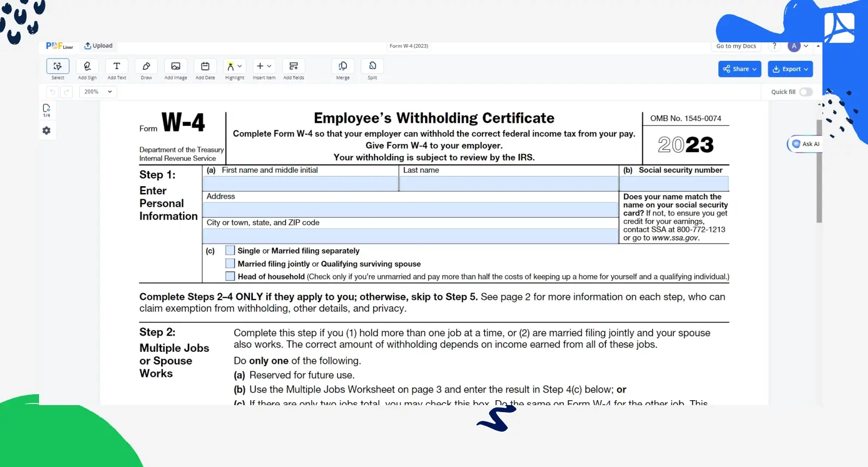Check the Head of household box
This screenshot has width=868, height=467.
click(x=230, y=276)
